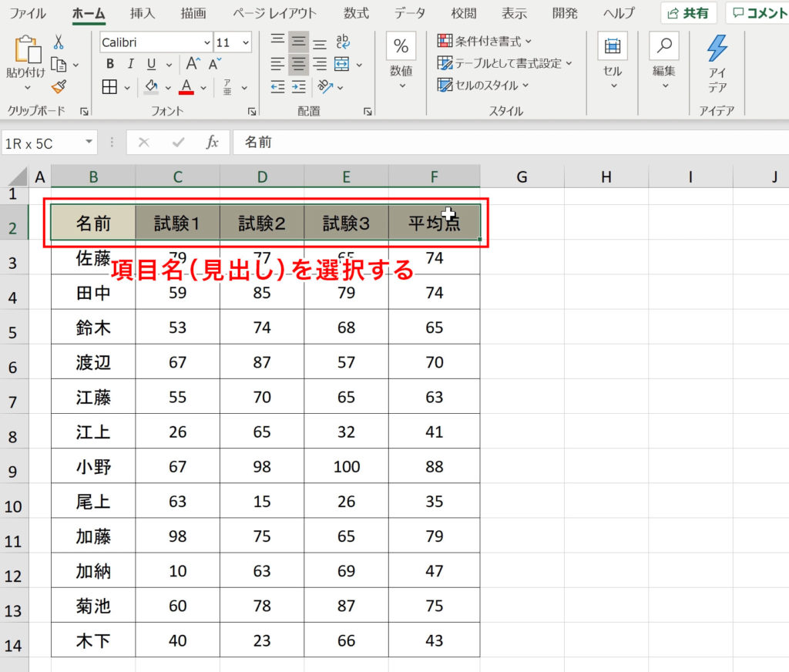Expand the Merge and Center dropdown arrow
This screenshot has height=672, width=789.
pos(359,65)
